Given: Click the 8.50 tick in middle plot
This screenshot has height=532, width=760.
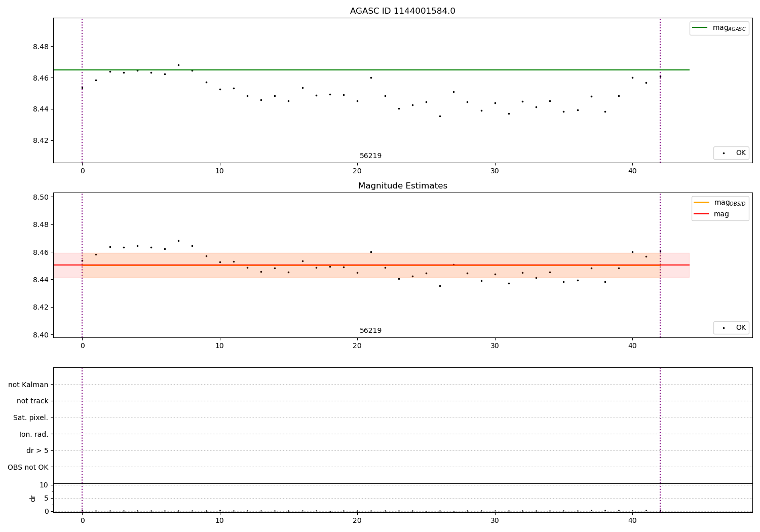Looking at the screenshot, I should tap(41, 197).
